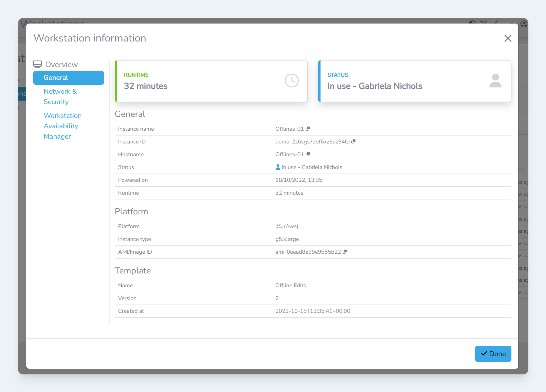The image size is (546, 392).
Task: Click the instance ID text demo-2z6sgs7zbf6xz5uz94ld
Action: point(312,142)
